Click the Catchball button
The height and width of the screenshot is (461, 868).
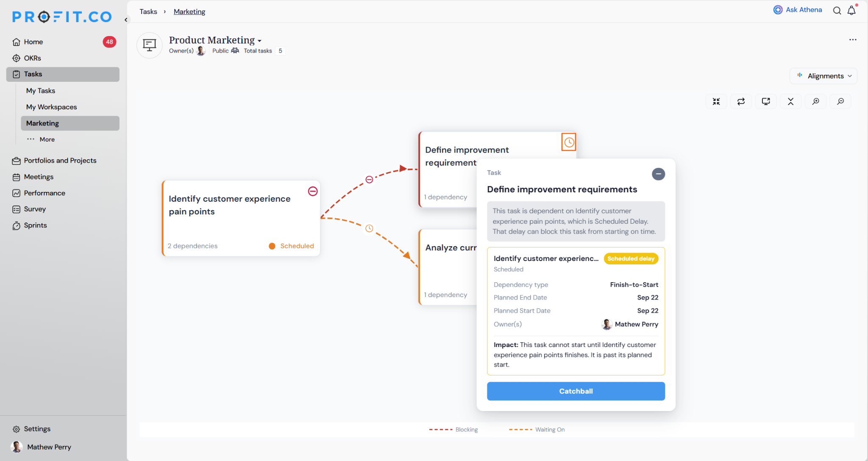pyautogui.click(x=576, y=391)
